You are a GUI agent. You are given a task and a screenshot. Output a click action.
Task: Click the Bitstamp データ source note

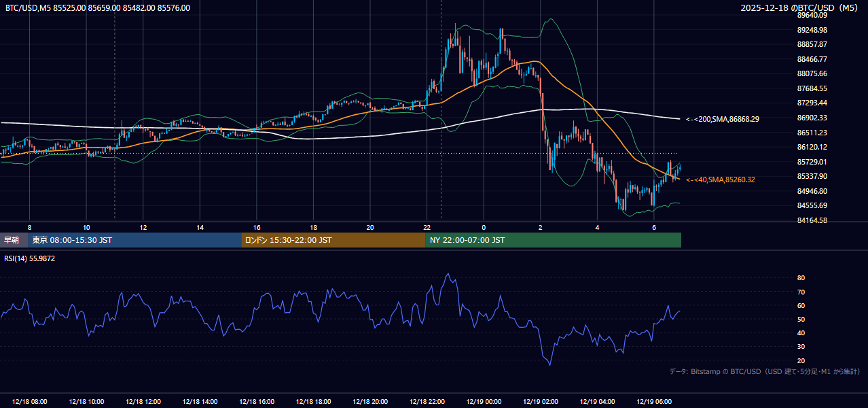coord(765,371)
